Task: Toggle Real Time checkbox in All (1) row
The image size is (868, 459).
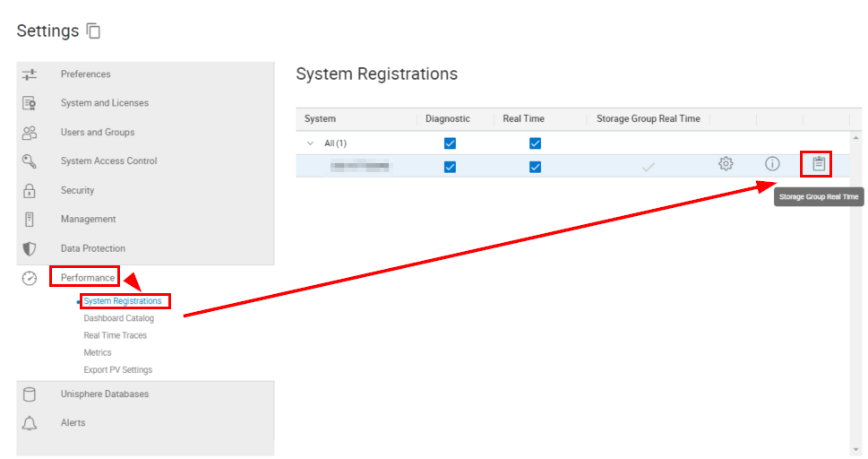Action: (536, 143)
